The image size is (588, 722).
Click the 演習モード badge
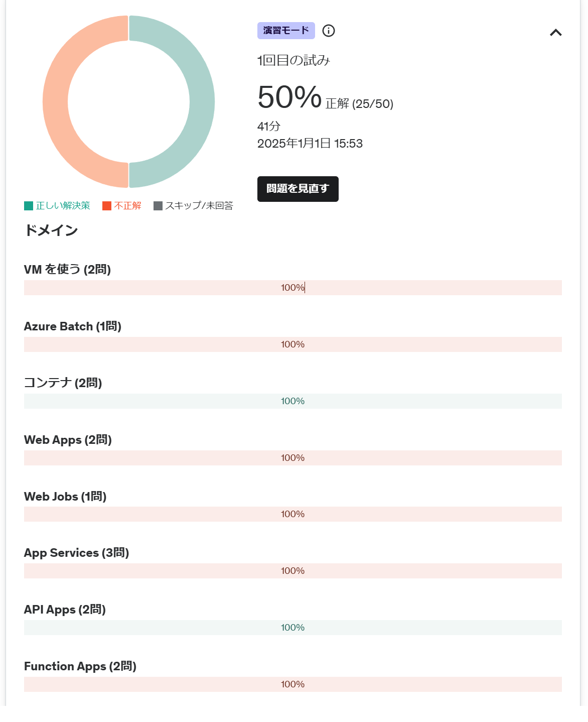tap(286, 31)
